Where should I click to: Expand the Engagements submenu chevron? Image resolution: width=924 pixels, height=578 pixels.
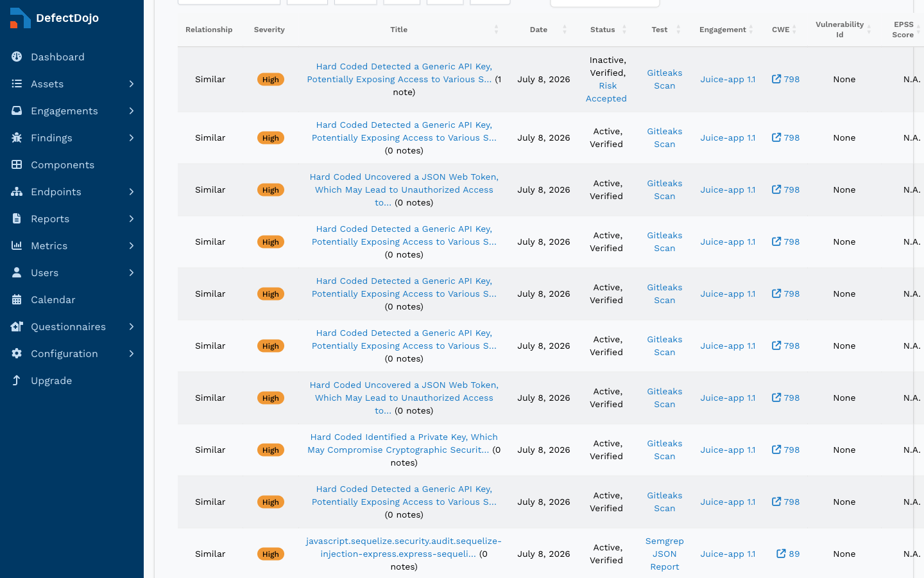132,110
